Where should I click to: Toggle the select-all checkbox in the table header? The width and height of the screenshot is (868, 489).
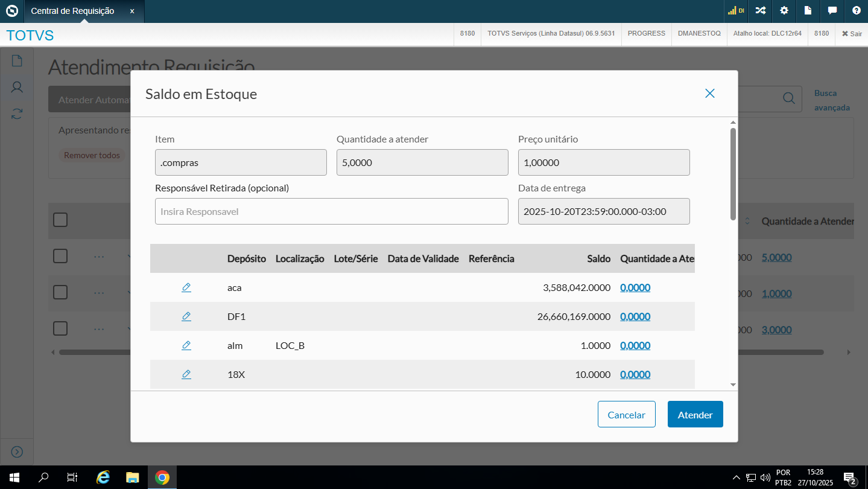point(60,220)
